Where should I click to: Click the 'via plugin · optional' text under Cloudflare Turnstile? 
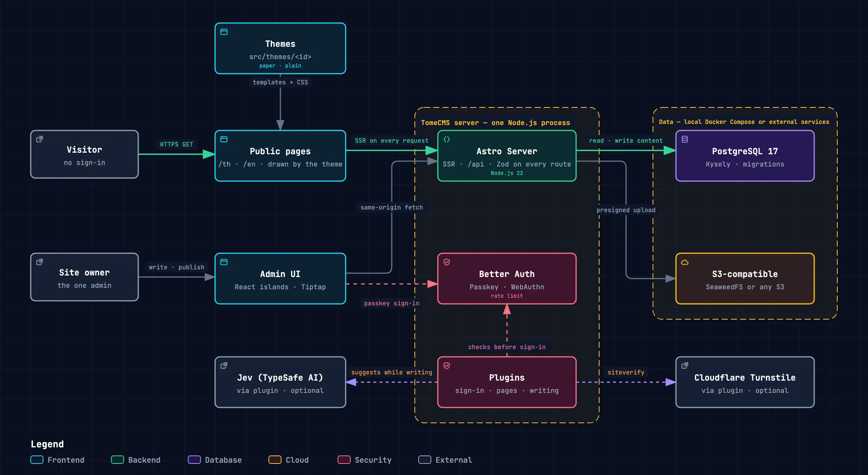(x=745, y=390)
